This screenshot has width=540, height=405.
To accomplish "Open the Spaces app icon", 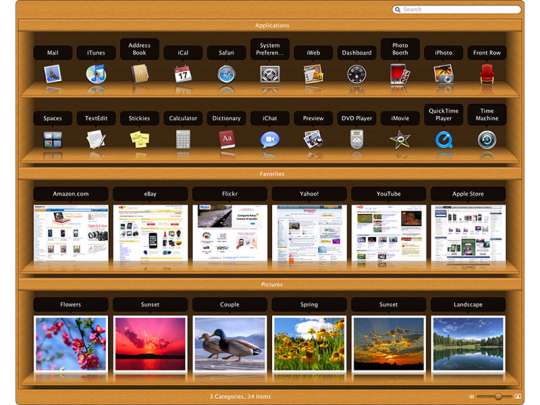I will pyautogui.click(x=53, y=139).
